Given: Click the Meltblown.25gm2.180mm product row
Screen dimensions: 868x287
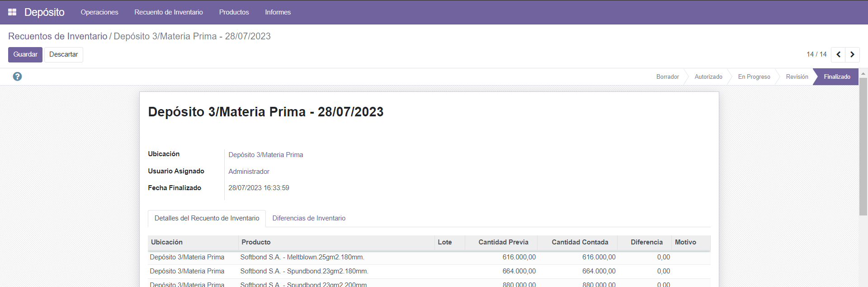Looking at the screenshot, I should click(x=302, y=257).
